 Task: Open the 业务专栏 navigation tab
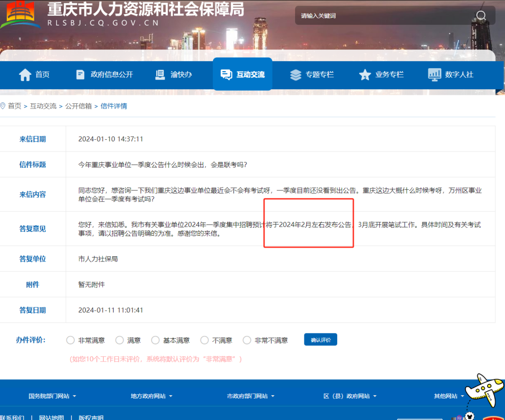(382, 75)
